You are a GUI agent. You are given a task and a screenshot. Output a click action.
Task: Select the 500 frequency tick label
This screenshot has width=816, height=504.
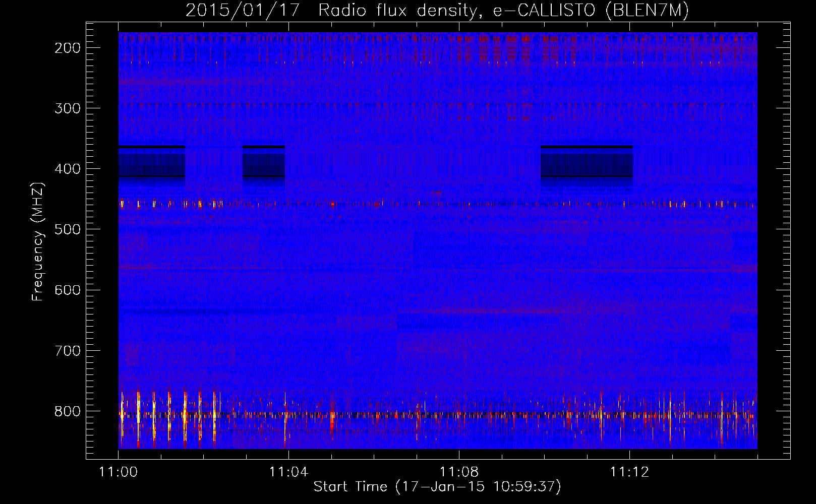pyautogui.click(x=68, y=230)
